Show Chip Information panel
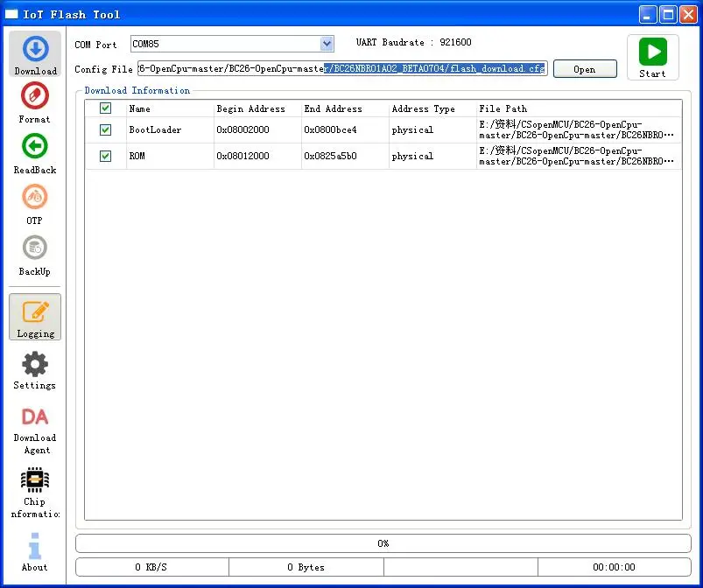Viewport: 703px width, 588px height. coord(34,493)
